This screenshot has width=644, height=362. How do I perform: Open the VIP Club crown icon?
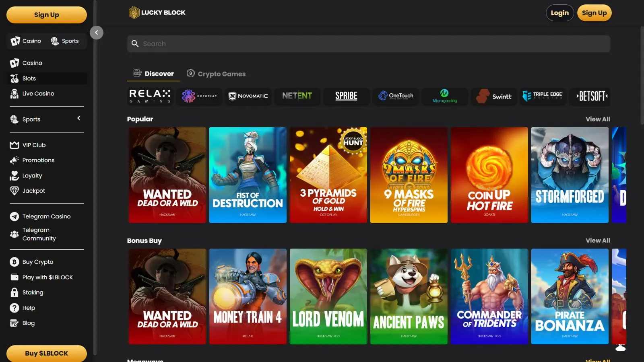click(x=14, y=145)
